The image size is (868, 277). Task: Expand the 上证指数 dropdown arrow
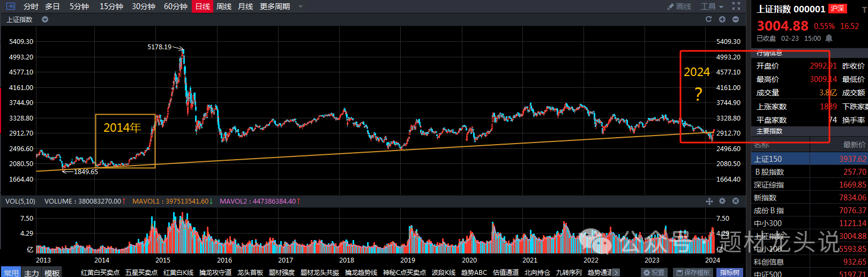(45, 19)
